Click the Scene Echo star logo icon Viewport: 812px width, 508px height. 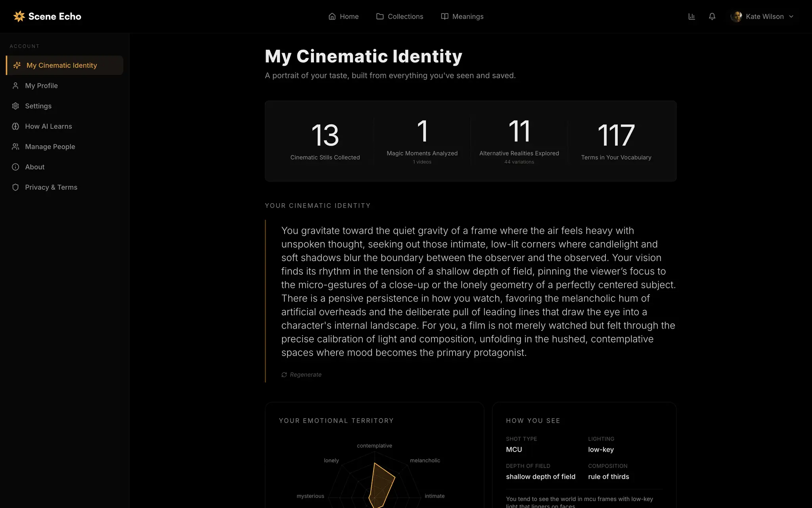tap(19, 16)
